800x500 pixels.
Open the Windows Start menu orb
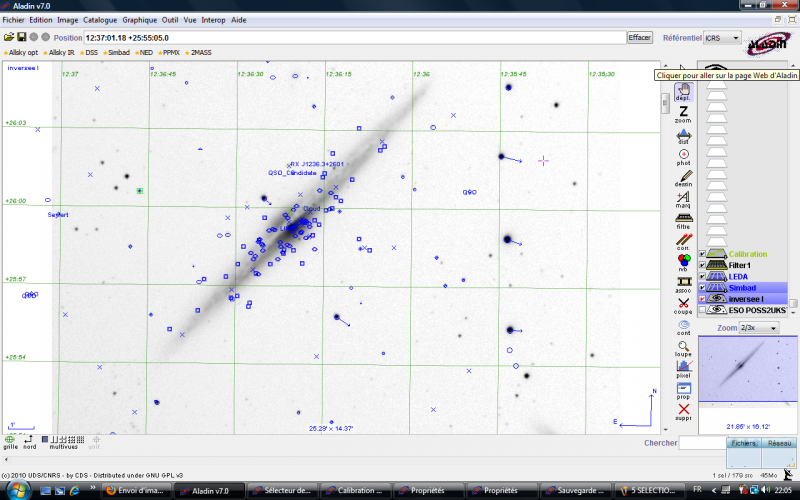coord(18,490)
